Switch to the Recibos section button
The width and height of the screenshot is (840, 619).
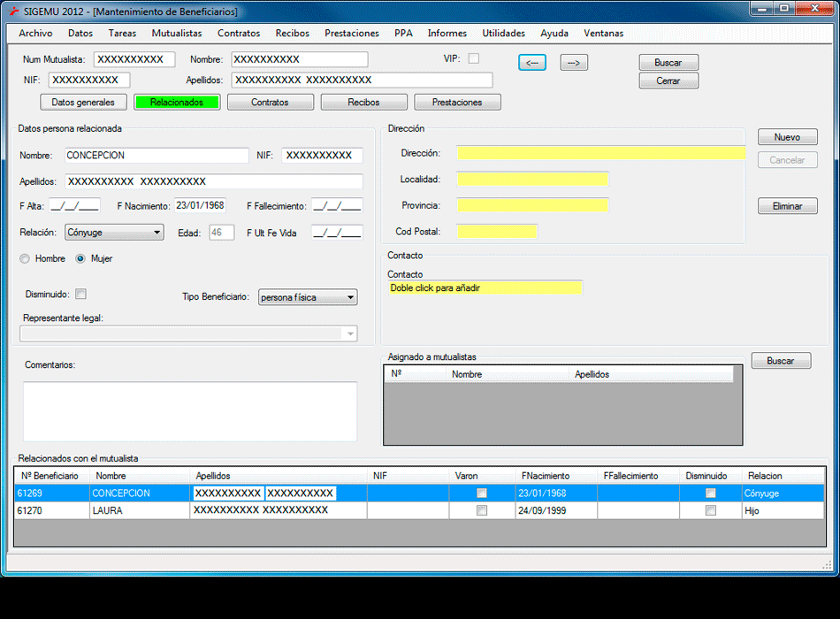(363, 103)
